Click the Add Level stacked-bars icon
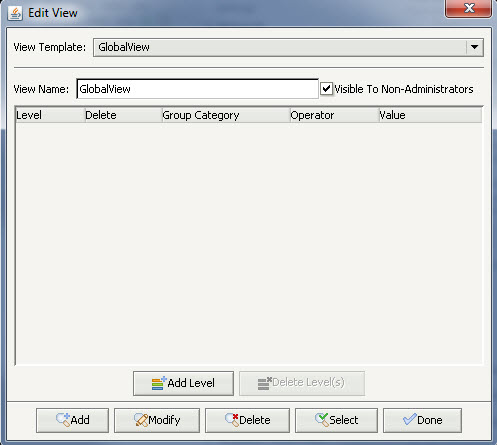 tap(159, 383)
